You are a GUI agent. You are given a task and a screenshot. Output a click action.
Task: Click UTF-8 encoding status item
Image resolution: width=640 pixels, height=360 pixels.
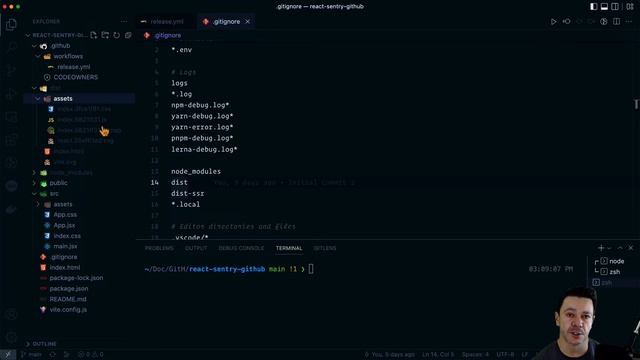(505, 354)
